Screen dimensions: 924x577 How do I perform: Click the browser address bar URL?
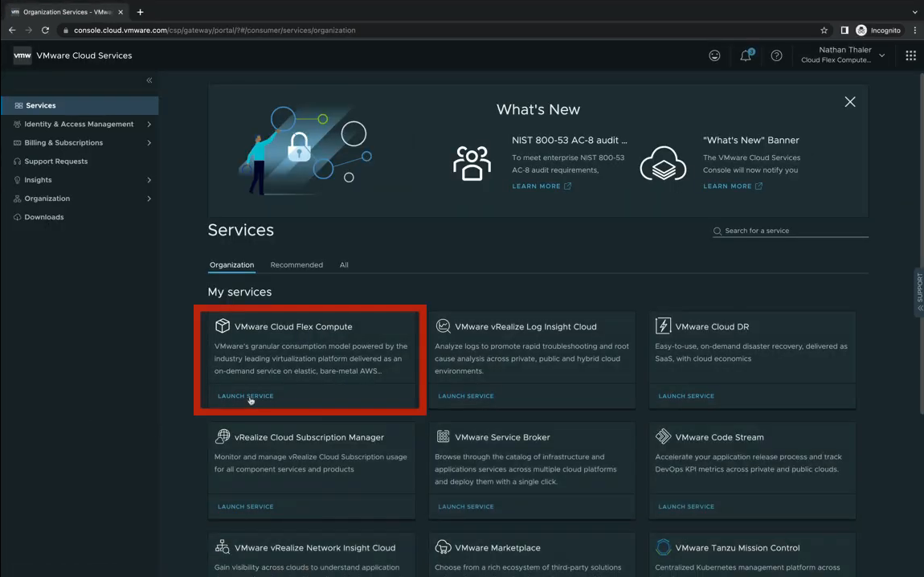click(215, 30)
